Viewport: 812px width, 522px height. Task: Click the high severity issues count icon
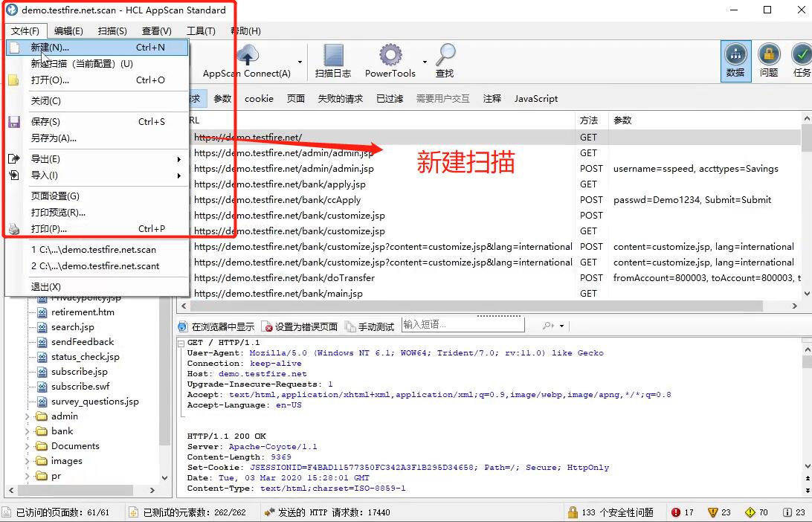[x=676, y=512]
